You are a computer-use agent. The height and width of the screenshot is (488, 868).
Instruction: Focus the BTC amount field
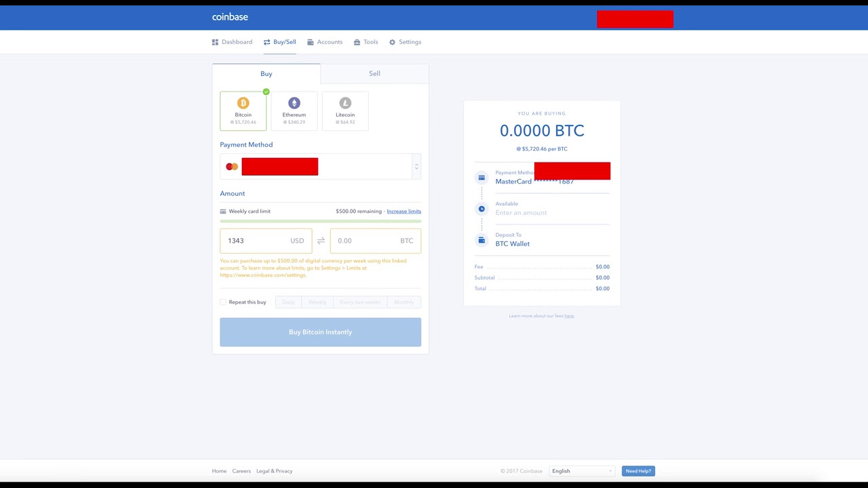375,241
